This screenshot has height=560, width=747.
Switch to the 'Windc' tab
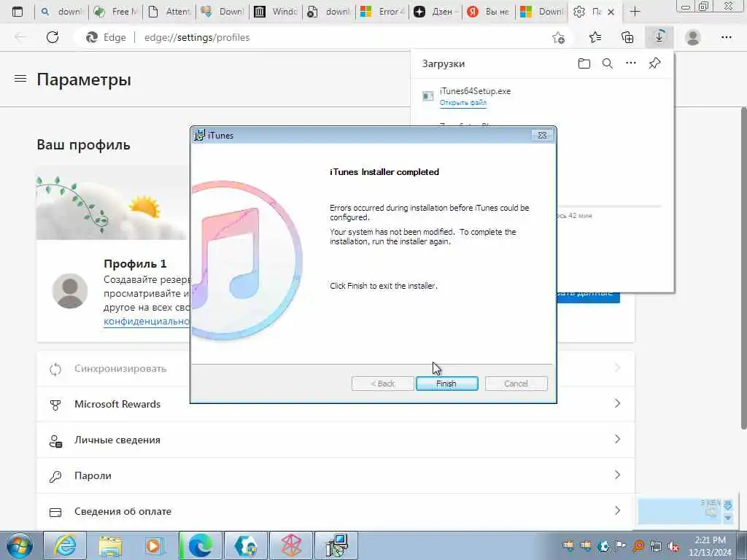pos(276,12)
